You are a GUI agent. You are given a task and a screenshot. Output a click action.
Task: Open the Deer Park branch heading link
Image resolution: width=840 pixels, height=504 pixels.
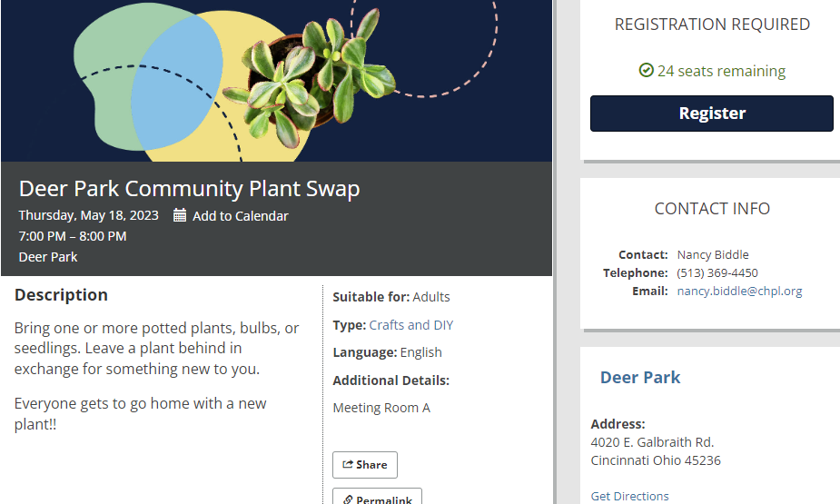[x=640, y=378]
